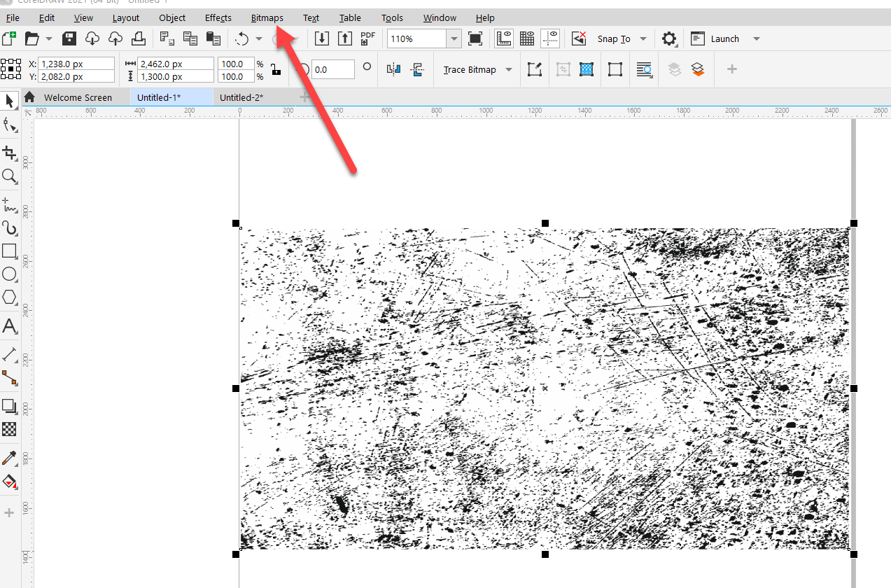Click the Export arrow icon
The image size is (891, 588).
(344, 38)
